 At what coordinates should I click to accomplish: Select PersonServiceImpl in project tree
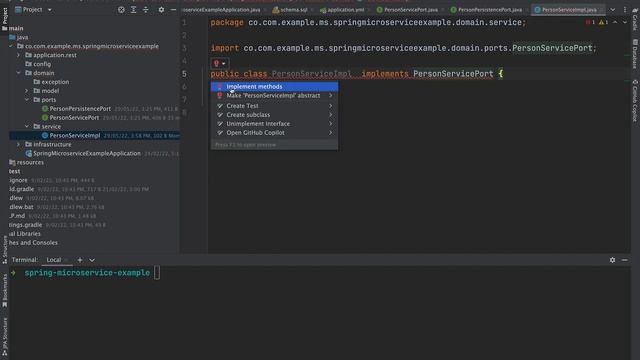(75, 136)
